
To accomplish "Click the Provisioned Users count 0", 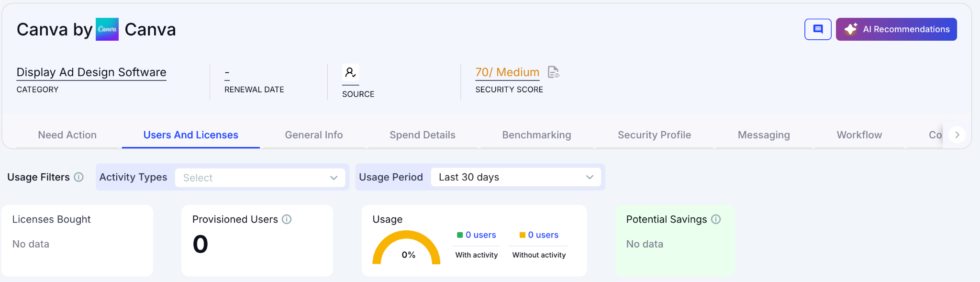I will [200, 244].
